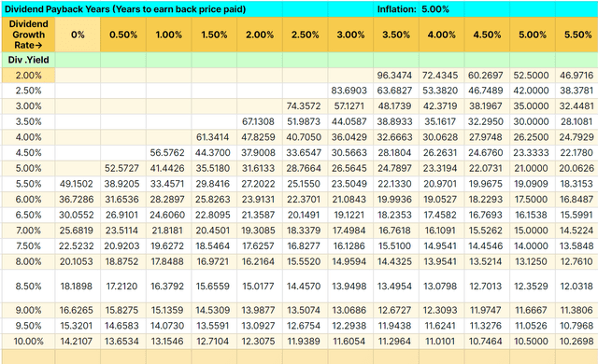
Task: Click the cell showing 13.9541
Action: coord(442,261)
